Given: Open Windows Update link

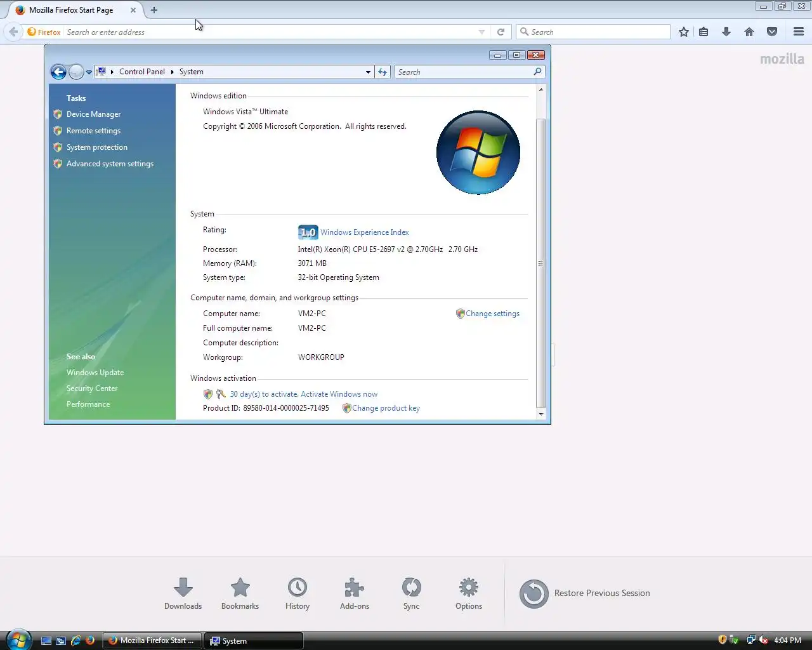Looking at the screenshot, I should pos(95,373).
